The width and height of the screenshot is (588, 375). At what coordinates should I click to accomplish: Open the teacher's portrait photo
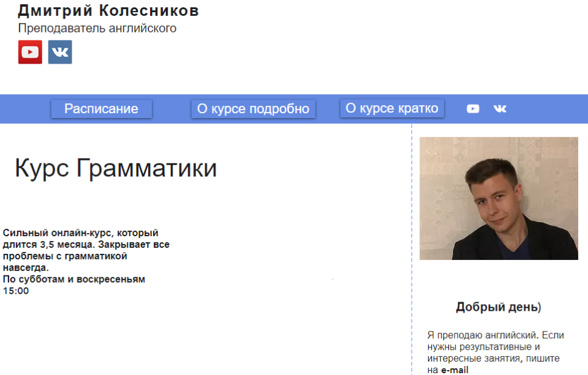pos(499,199)
